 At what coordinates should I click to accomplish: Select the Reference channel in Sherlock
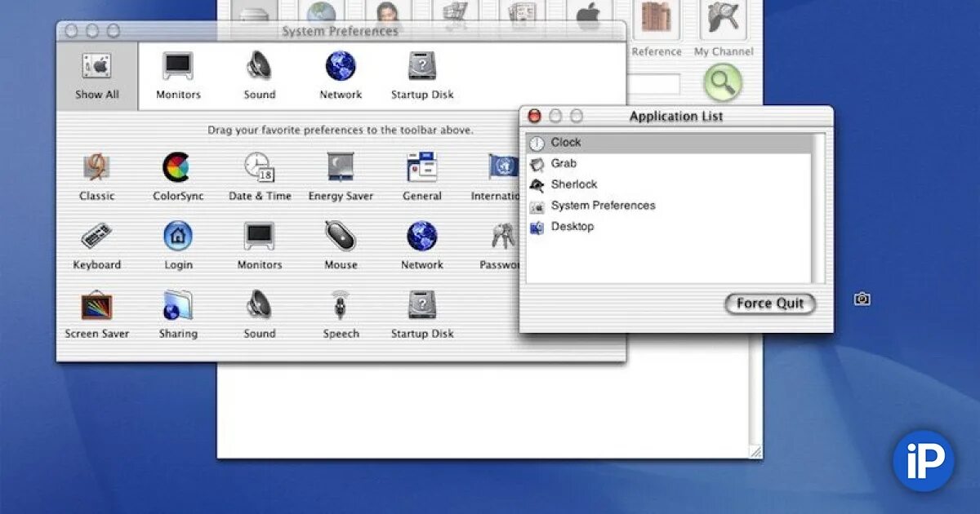[x=656, y=29]
